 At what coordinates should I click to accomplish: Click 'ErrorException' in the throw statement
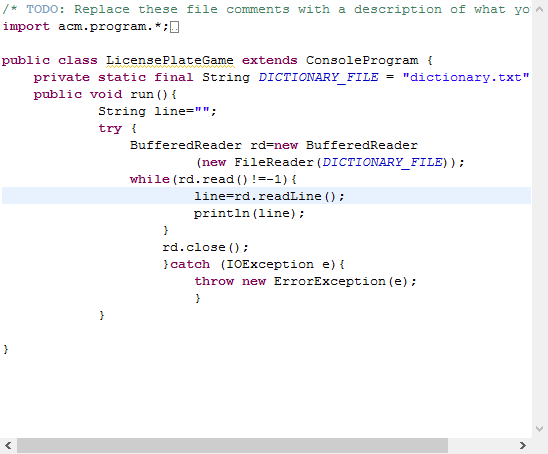pyautogui.click(x=330, y=281)
